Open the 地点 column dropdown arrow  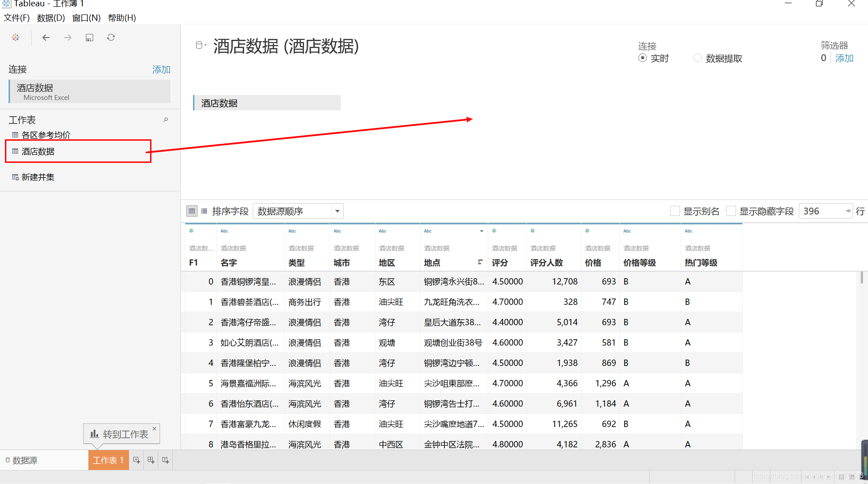[x=481, y=231]
